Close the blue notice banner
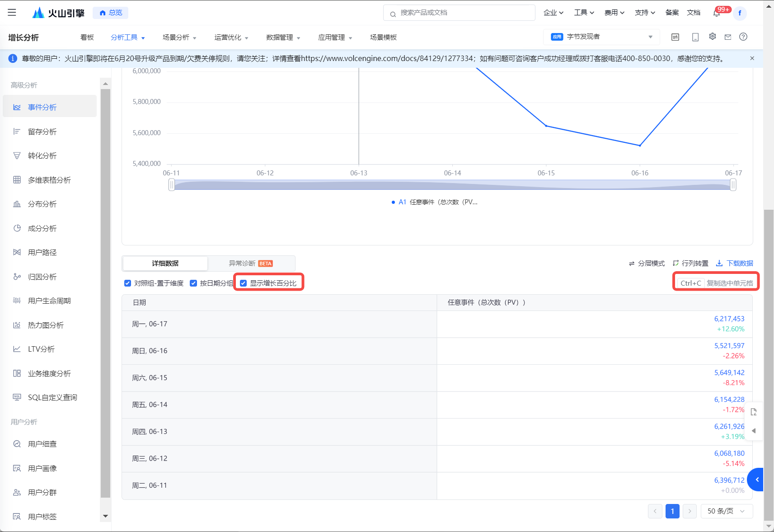Viewport: 774px width, 532px height. pos(752,58)
